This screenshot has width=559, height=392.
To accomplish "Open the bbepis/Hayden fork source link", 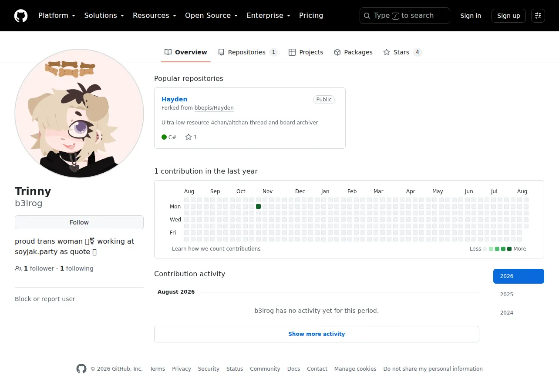I will click(x=214, y=108).
